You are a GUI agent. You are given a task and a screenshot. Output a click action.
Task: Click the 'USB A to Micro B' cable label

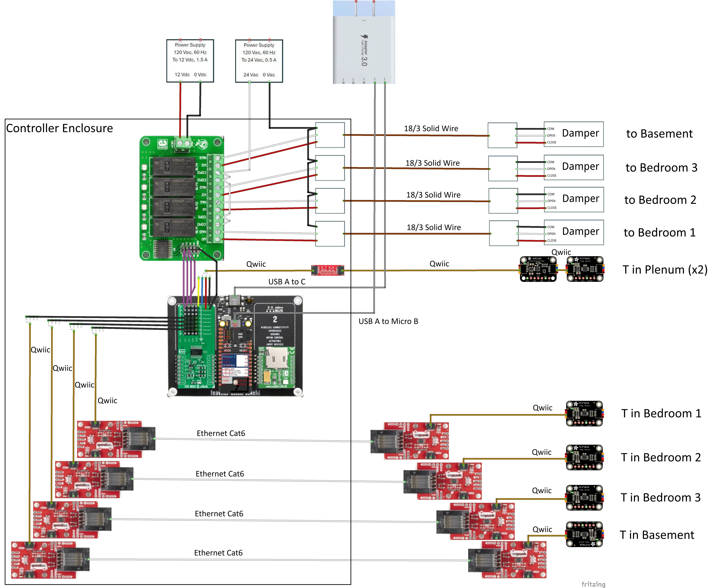[388, 321]
